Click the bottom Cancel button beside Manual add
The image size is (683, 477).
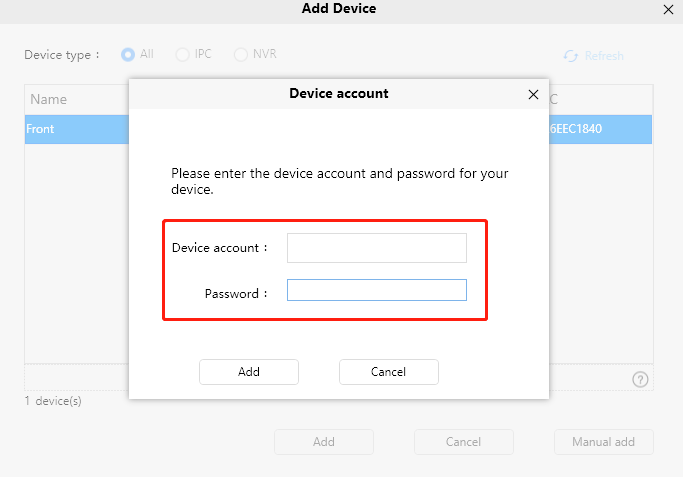pos(463,442)
